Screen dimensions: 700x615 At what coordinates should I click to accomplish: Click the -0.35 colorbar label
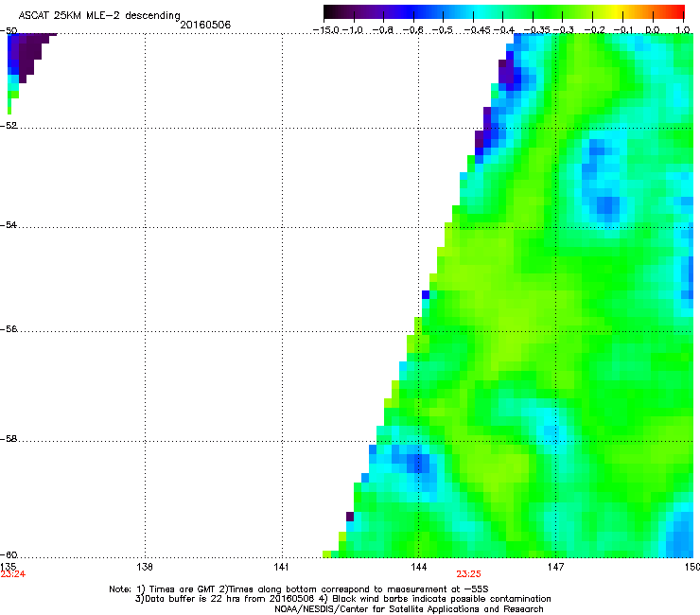tap(536, 30)
